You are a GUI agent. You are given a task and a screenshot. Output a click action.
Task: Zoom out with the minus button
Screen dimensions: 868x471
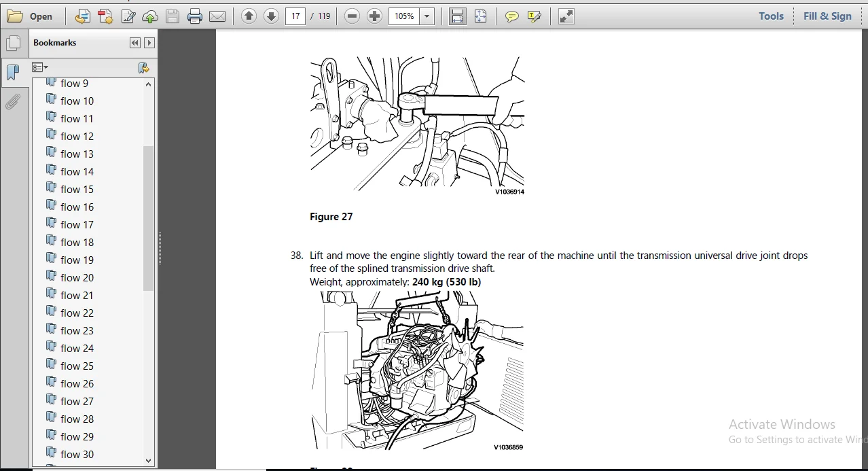(x=352, y=16)
